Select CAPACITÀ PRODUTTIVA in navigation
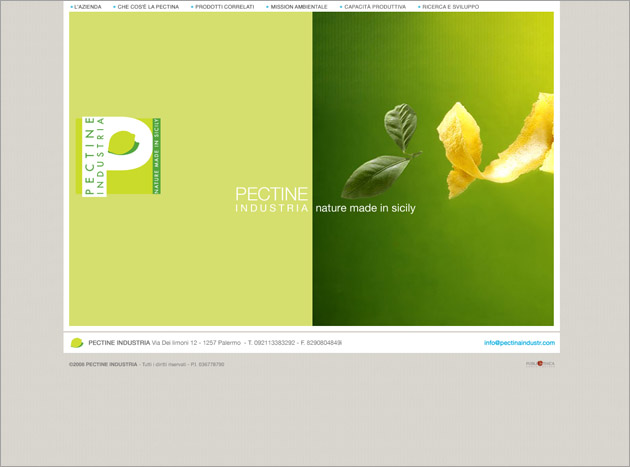The height and width of the screenshot is (467, 630). coord(375,7)
